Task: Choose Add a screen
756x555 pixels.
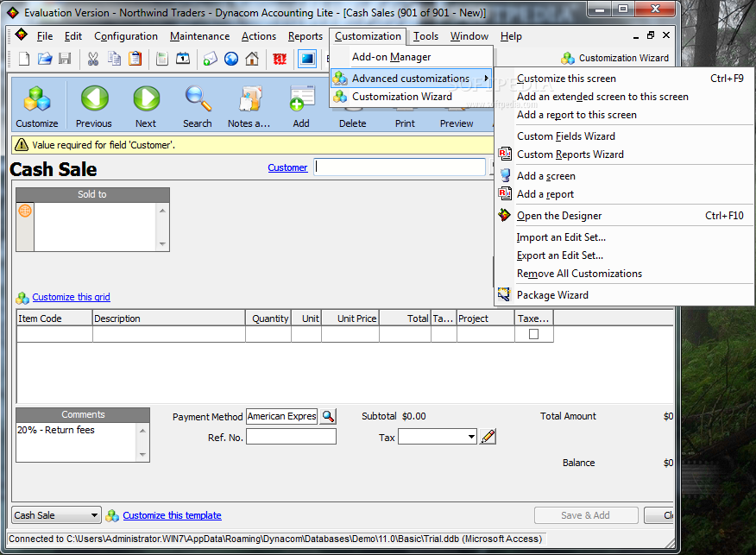Action: pyautogui.click(x=624, y=176)
